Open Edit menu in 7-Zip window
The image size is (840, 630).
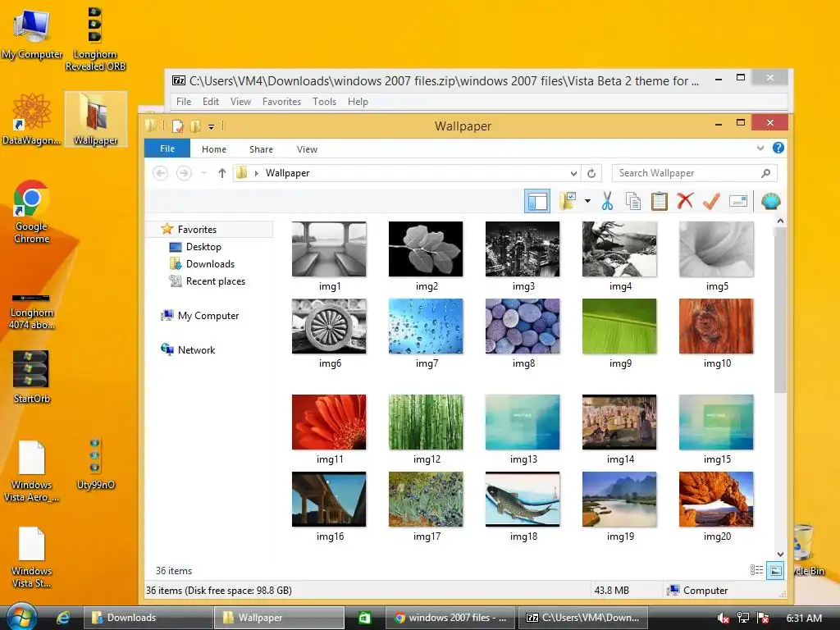coord(211,102)
